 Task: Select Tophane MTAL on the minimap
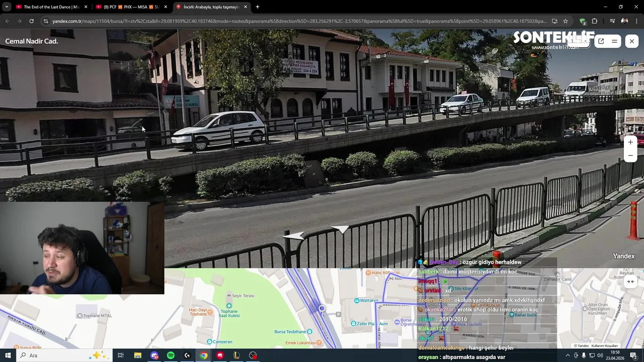tap(94, 316)
